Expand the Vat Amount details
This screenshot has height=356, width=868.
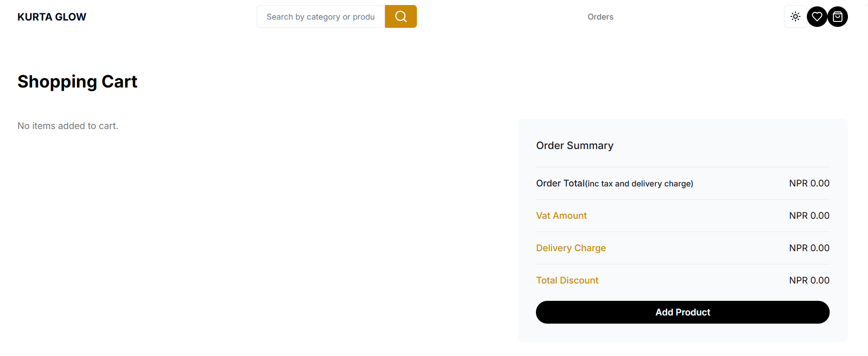[x=561, y=215]
